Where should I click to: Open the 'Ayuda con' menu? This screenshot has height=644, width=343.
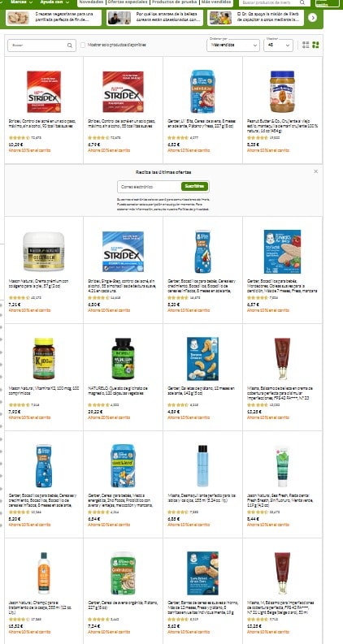pyautogui.click(x=54, y=2)
